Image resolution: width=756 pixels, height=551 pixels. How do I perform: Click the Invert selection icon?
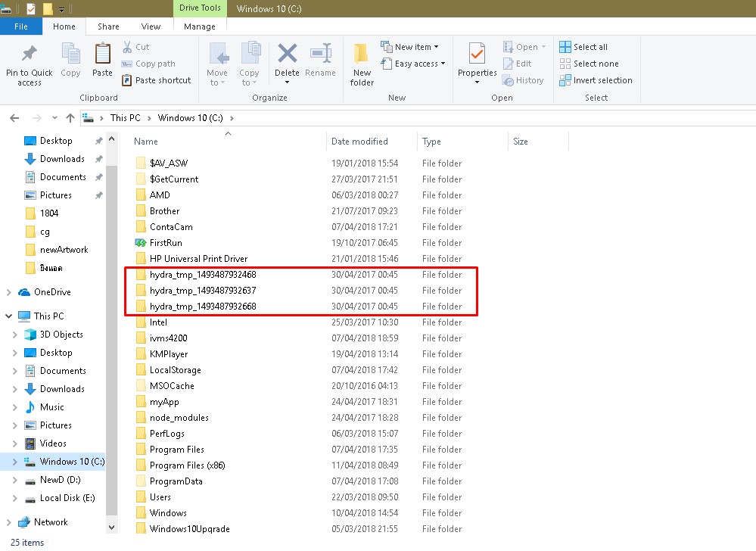565,80
